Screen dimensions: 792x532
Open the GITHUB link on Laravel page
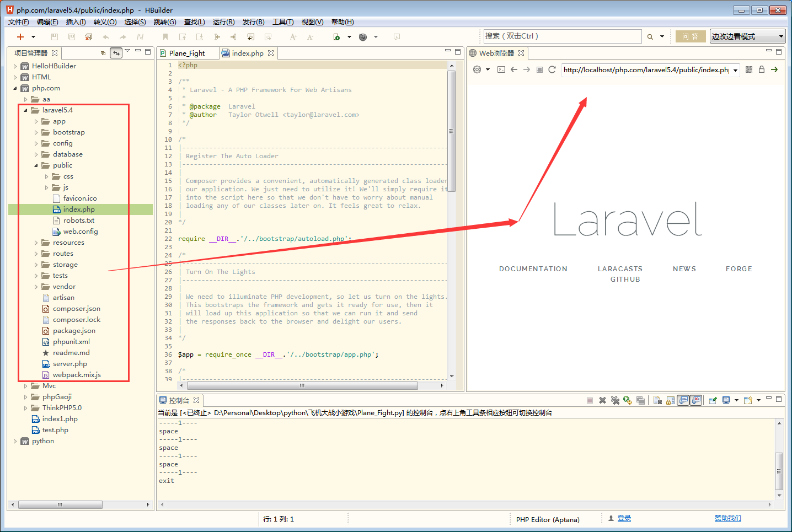(x=625, y=280)
